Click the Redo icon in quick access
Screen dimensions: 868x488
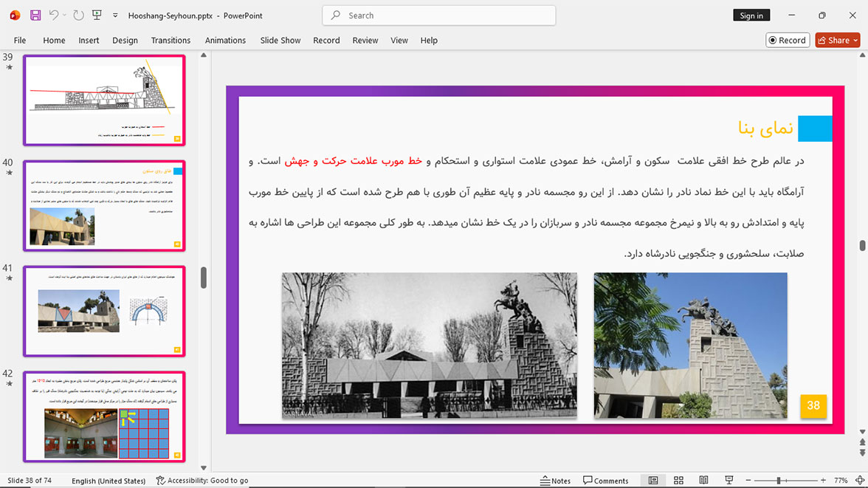click(x=78, y=16)
